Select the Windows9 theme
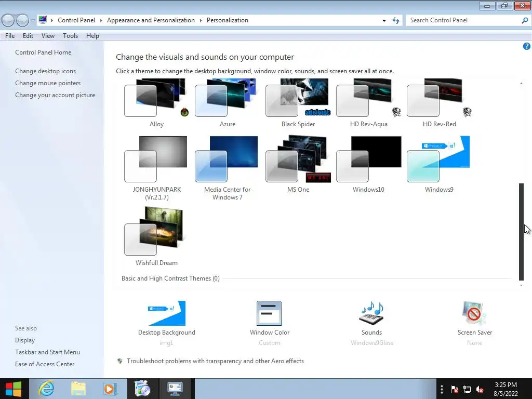The width and height of the screenshot is (532, 399). (x=439, y=165)
